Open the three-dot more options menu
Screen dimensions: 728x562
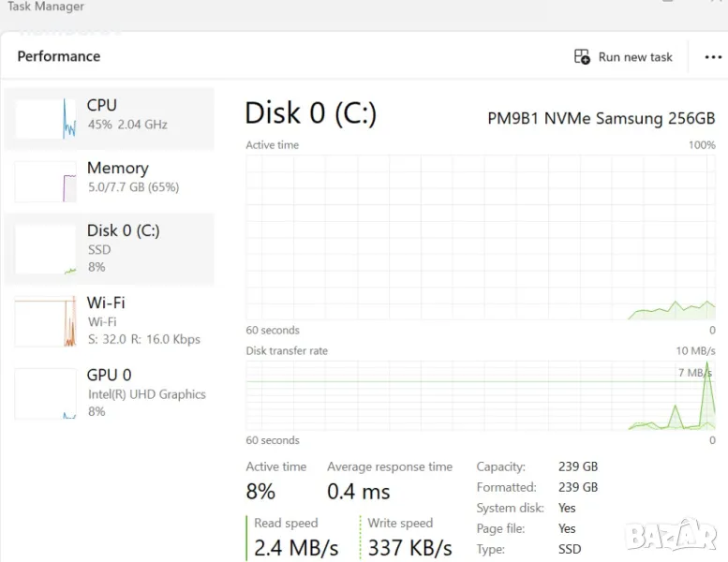click(713, 57)
